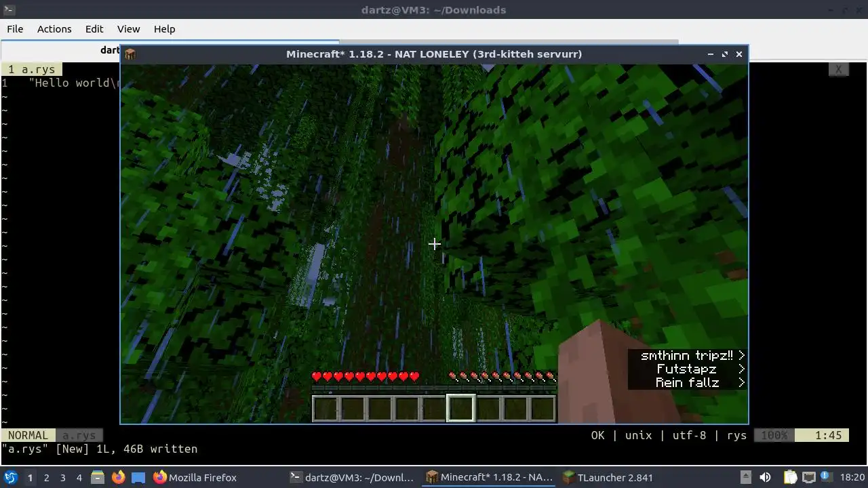Select hotbar slot 4 in Minecraft
The height and width of the screenshot is (488, 868).
[x=406, y=409]
